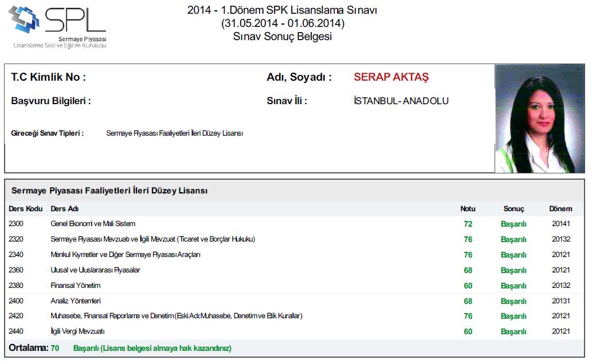Click course name 'Menkul Kıymetler ve Diğer Sermaye Piyasası Araçları'
This screenshot has height=364, width=592.
[126, 255]
